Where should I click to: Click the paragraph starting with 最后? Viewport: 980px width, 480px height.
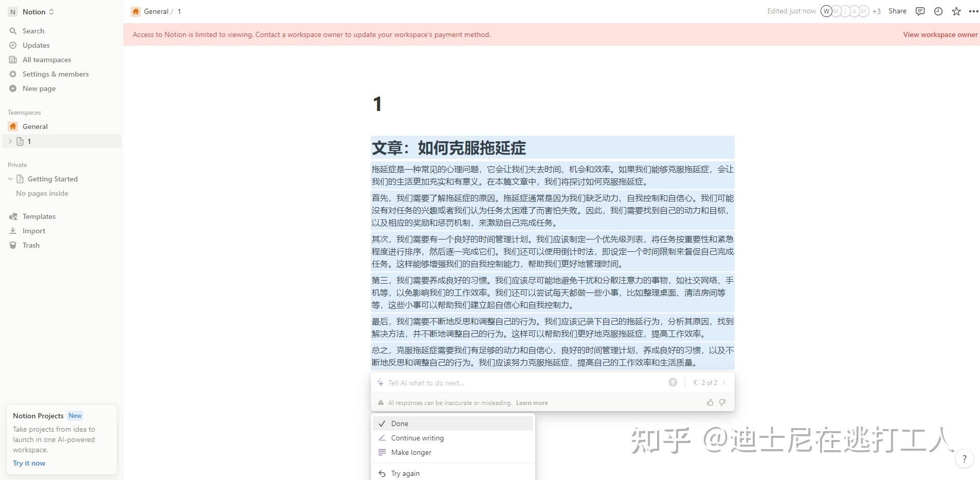click(553, 327)
